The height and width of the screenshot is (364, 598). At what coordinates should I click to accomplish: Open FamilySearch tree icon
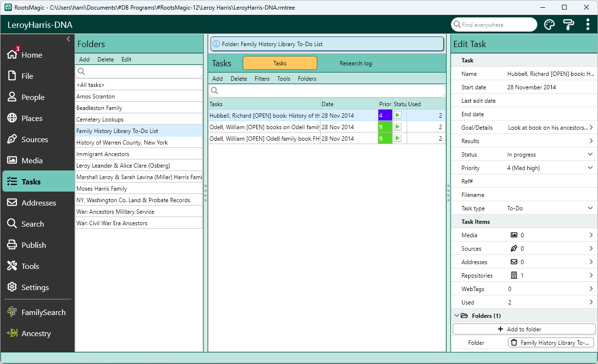click(x=12, y=312)
